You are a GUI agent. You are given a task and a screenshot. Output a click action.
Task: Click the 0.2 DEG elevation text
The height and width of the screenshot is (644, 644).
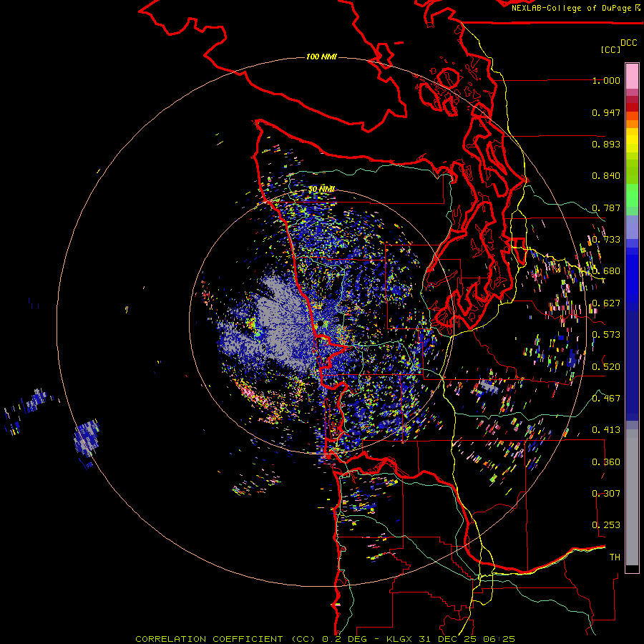[x=344, y=639]
